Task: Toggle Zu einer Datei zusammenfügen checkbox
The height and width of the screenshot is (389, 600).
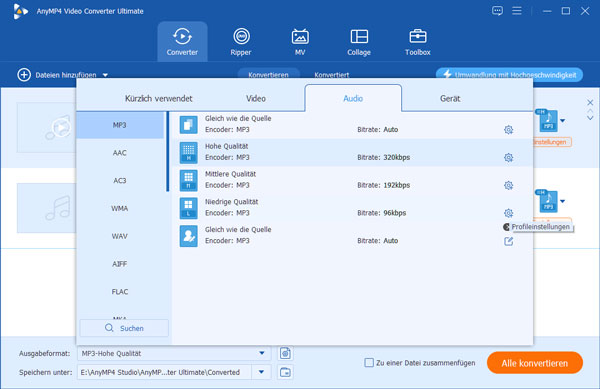Action: [x=369, y=363]
